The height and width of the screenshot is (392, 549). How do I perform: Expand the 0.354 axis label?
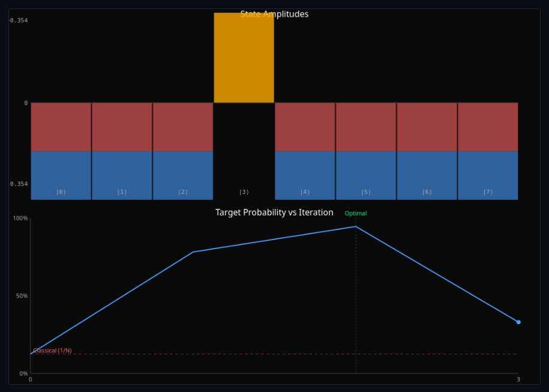tap(16, 184)
